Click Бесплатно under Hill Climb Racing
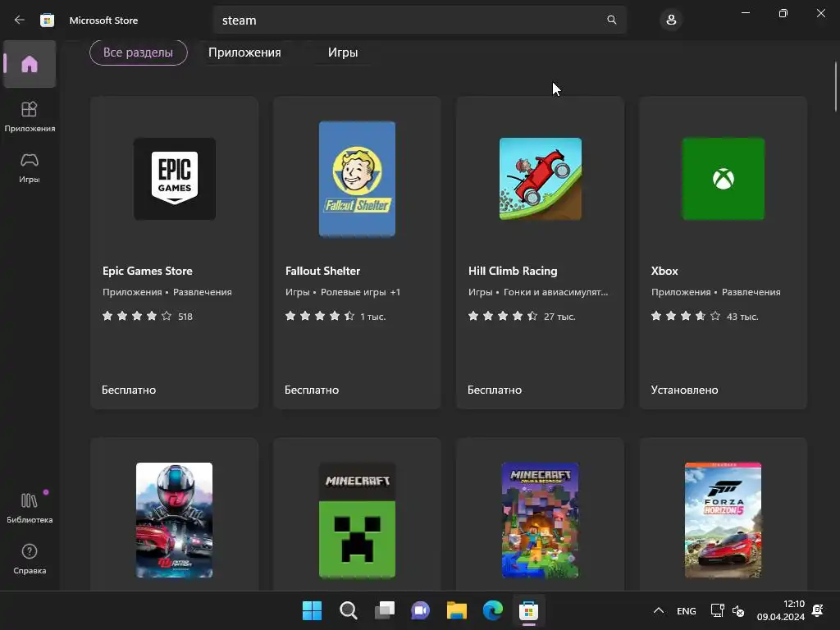The height and width of the screenshot is (630, 840). [495, 390]
